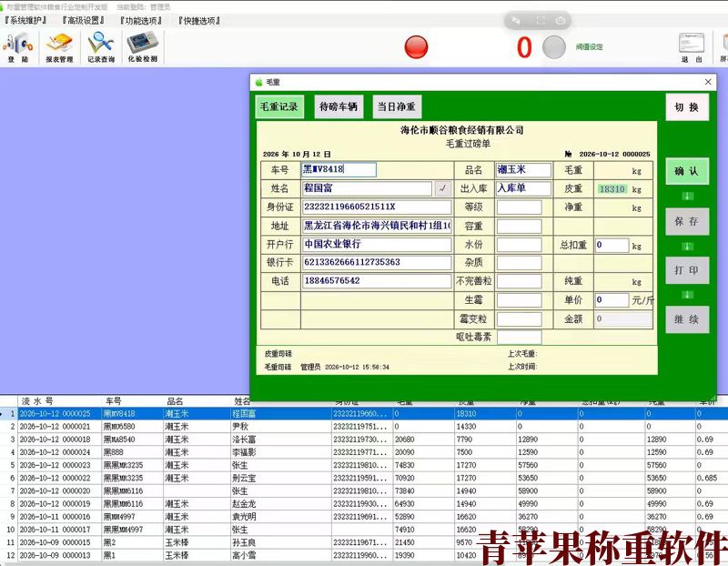Open the 『高级设置』 menu
The height and width of the screenshot is (566, 728).
tap(83, 20)
